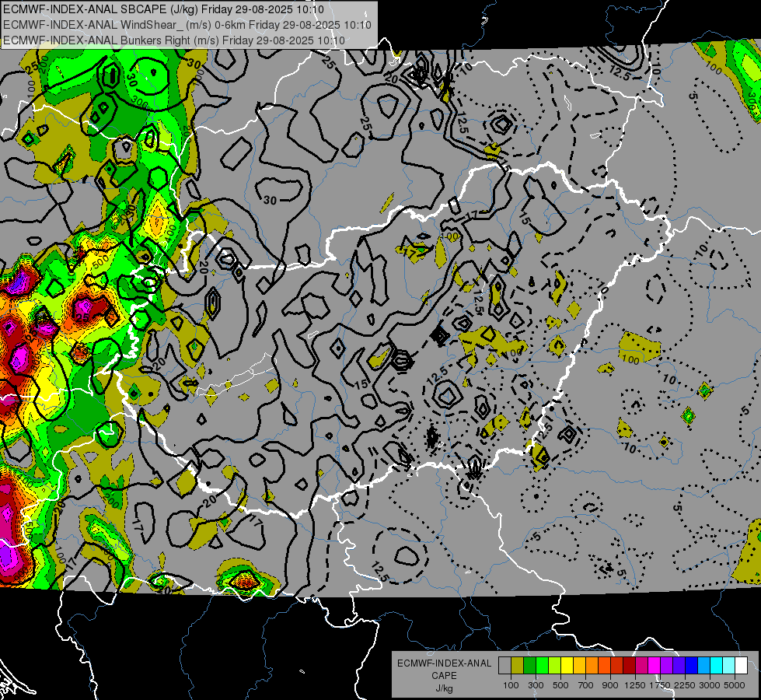Click the 300 value under legend bar
The width and height of the screenshot is (761, 700).
pos(536,685)
